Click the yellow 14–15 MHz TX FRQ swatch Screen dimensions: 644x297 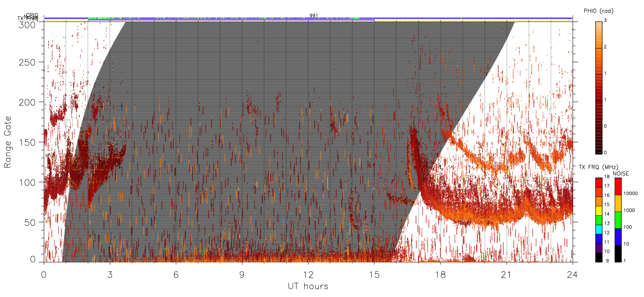point(599,211)
